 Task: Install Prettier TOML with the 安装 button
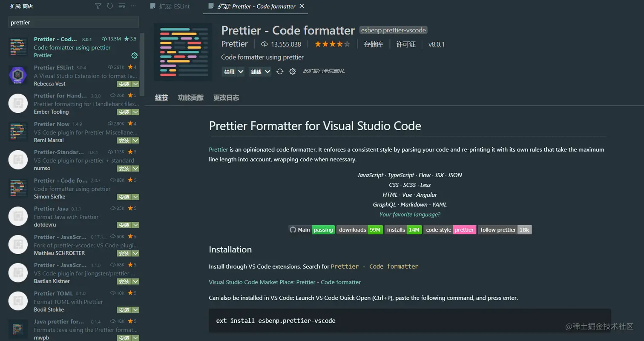124,309
